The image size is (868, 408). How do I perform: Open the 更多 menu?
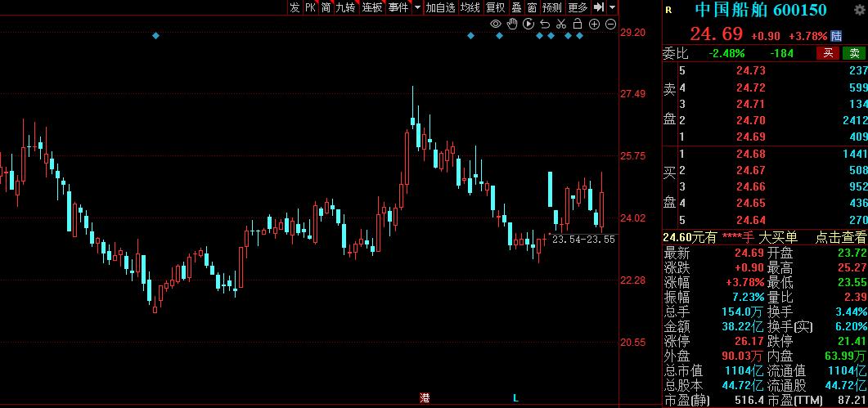(x=578, y=7)
